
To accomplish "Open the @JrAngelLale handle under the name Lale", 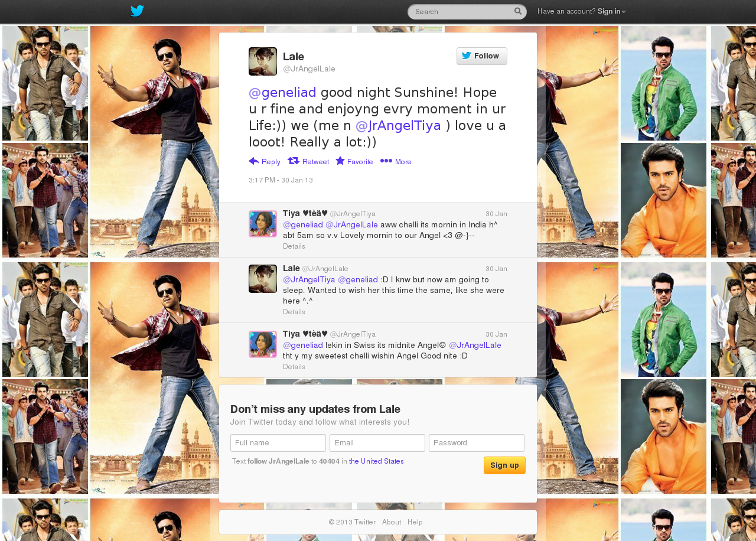I will [309, 69].
